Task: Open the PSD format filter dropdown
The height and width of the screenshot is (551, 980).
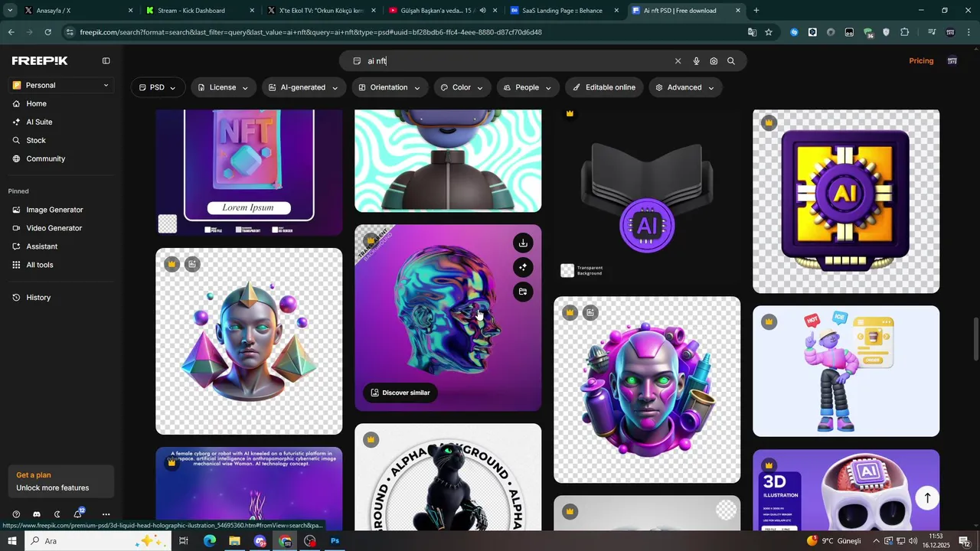Action: tap(158, 87)
